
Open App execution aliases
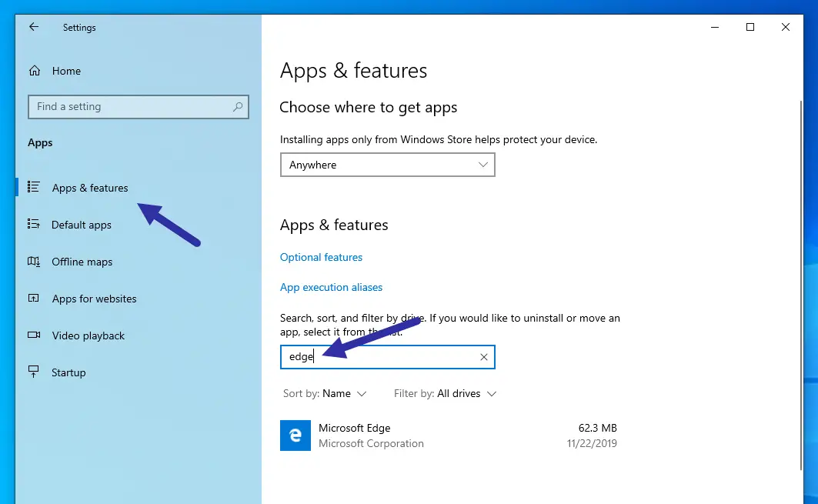(x=331, y=287)
